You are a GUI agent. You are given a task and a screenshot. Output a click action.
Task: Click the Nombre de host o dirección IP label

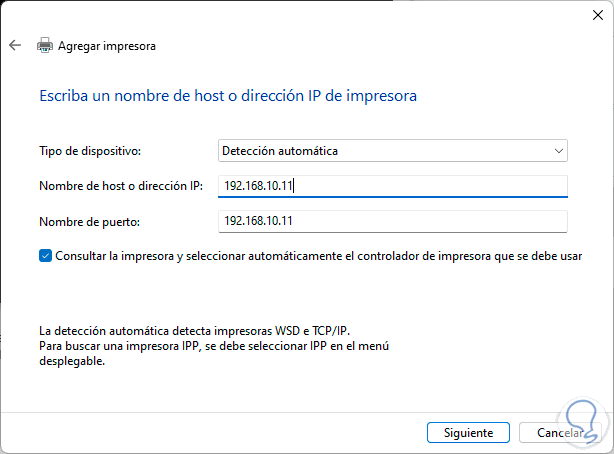coord(121,186)
